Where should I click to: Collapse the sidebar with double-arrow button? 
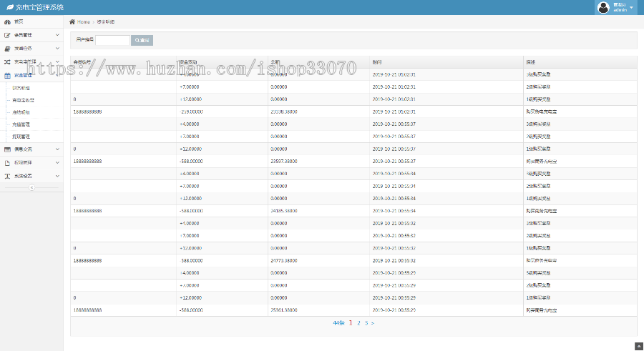(31, 187)
